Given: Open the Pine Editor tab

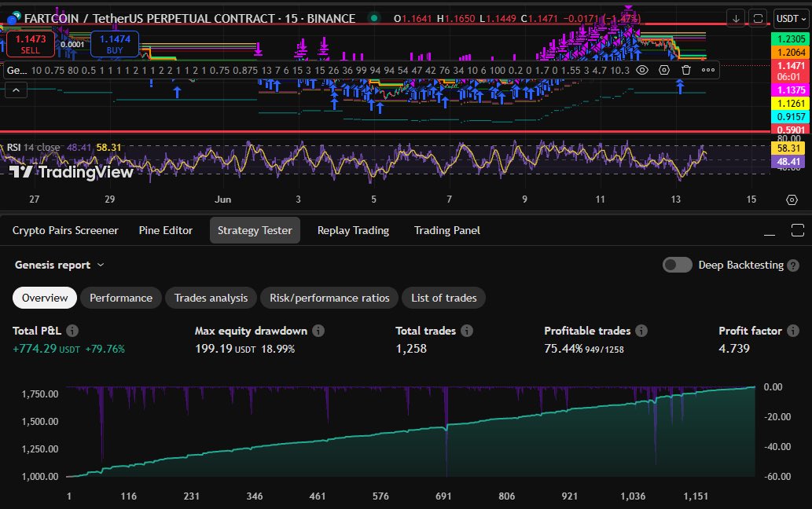Looking at the screenshot, I should pyautogui.click(x=165, y=230).
